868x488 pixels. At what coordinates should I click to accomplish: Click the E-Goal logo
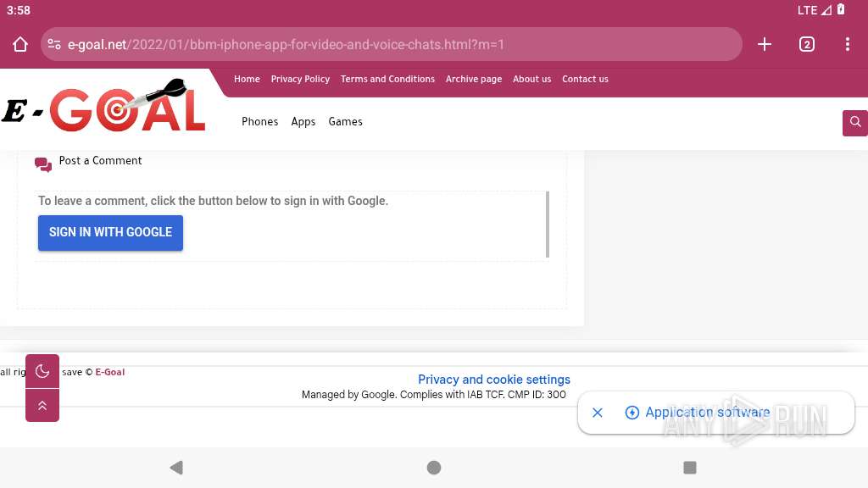pyautogui.click(x=103, y=106)
